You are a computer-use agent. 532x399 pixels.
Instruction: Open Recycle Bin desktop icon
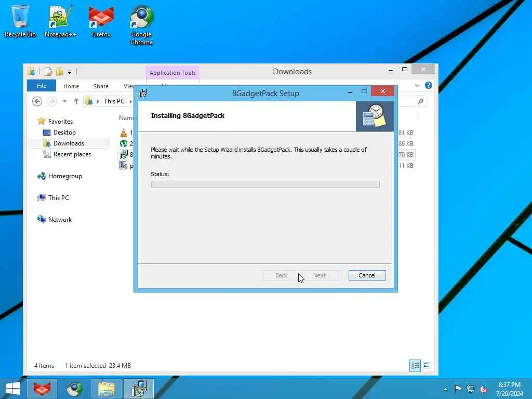coord(20,21)
